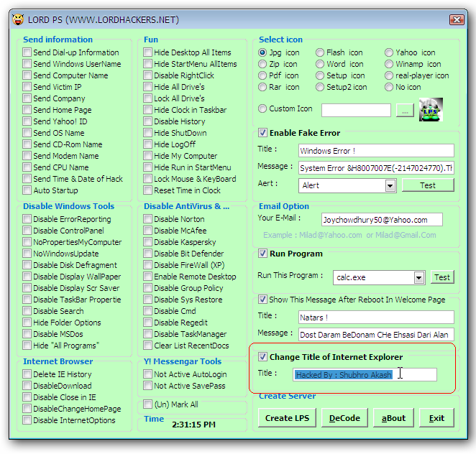Click the Create LPS button
The height and width of the screenshot is (454, 476).
pos(287,418)
